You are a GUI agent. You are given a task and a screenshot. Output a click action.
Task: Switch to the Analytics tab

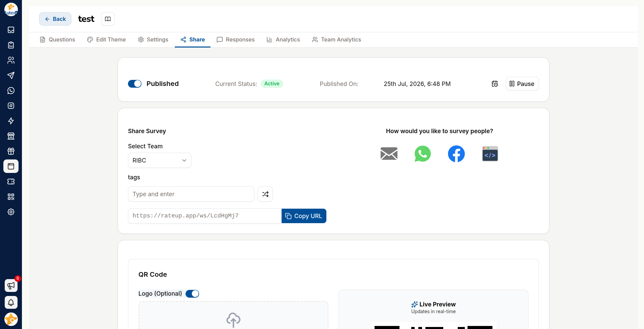coord(283,39)
